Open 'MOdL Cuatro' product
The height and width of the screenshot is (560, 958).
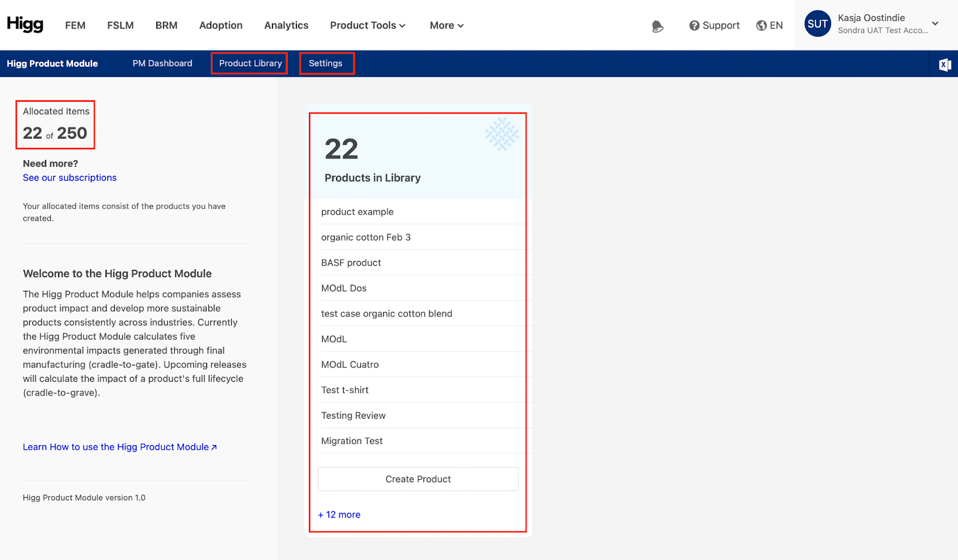point(418,364)
